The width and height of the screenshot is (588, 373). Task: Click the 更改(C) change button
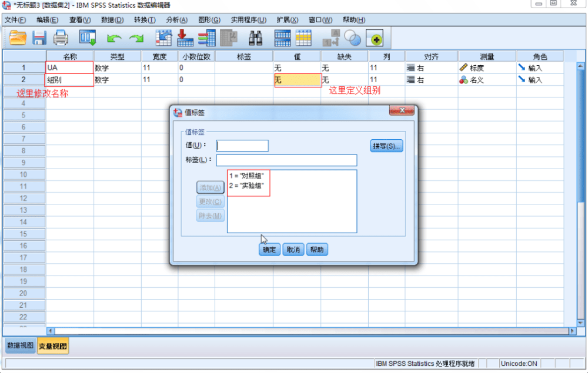211,201
